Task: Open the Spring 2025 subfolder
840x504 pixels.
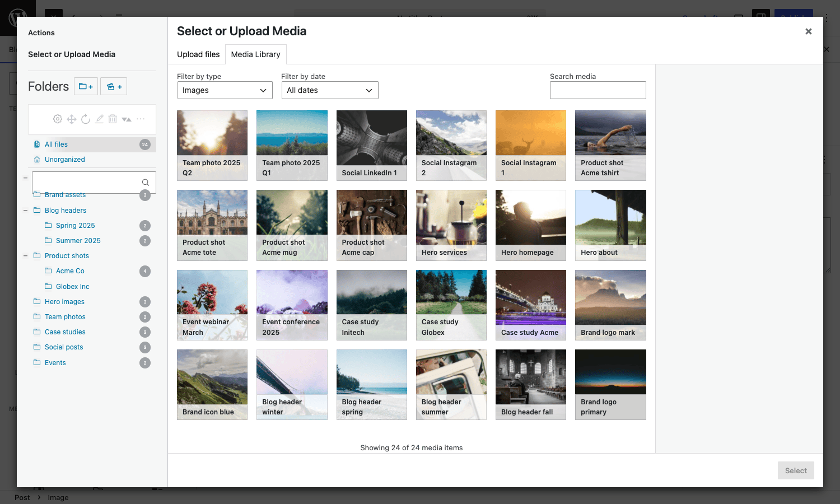Action: click(76, 226)
